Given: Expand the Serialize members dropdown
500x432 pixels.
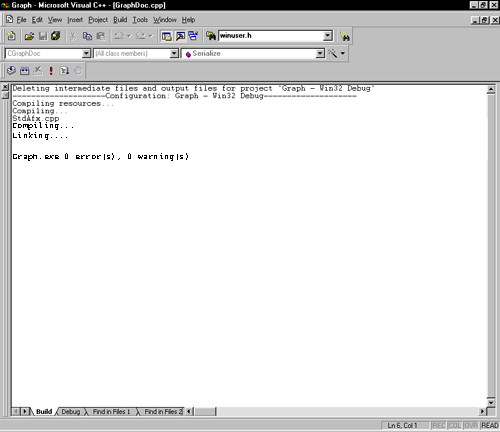Looking at the screenshot, I should coord(320,53).
